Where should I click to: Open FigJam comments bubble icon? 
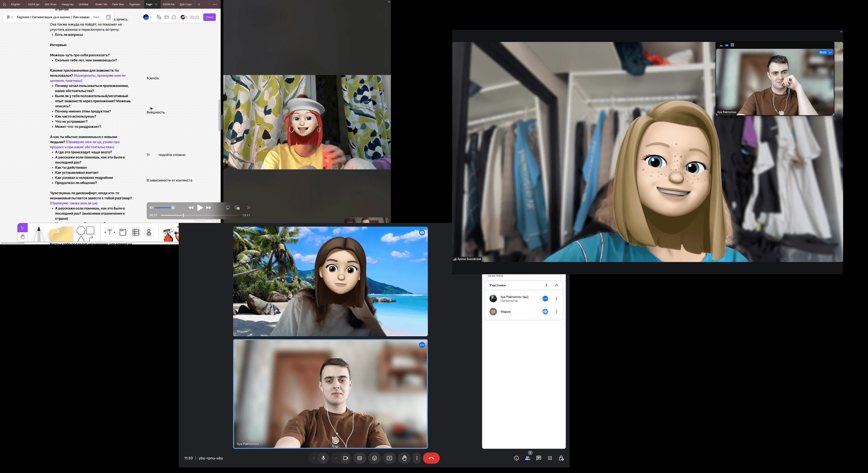tap(174, 17)
